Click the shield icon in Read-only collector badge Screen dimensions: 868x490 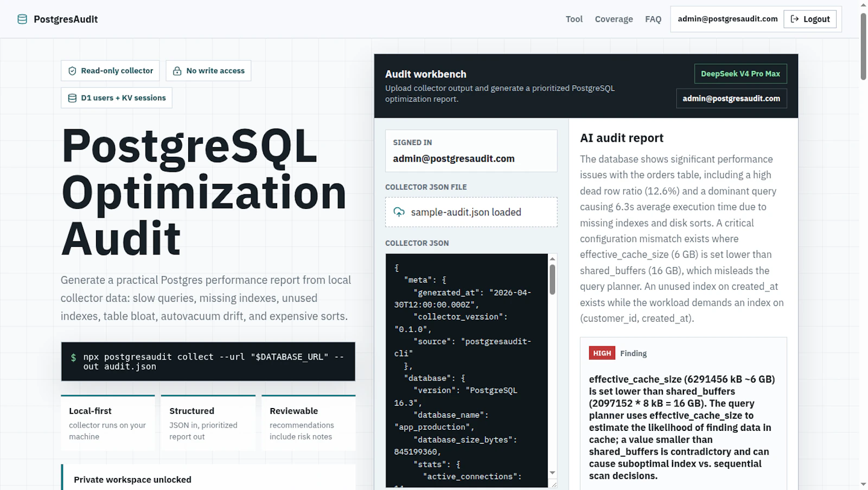tap(72, 71)
